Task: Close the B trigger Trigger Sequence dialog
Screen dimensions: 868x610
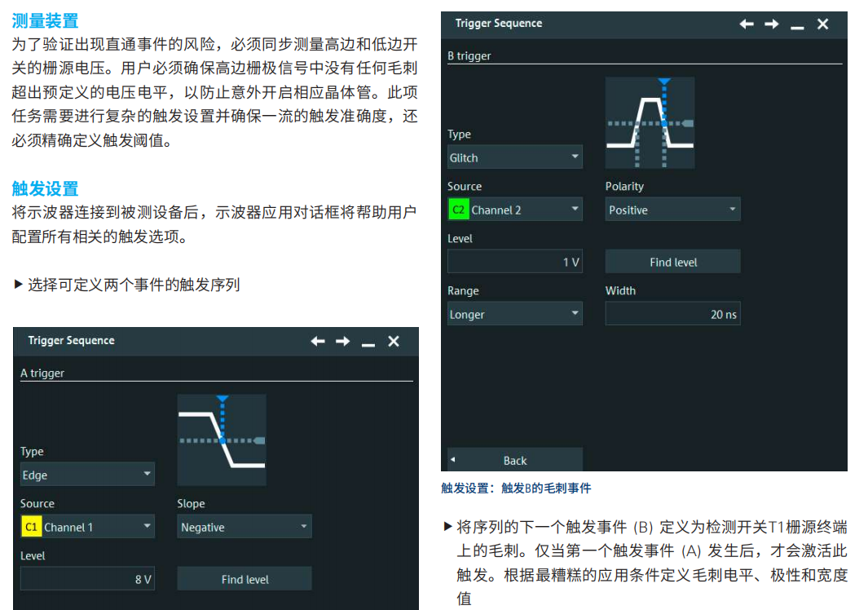Action: point(822,24)
